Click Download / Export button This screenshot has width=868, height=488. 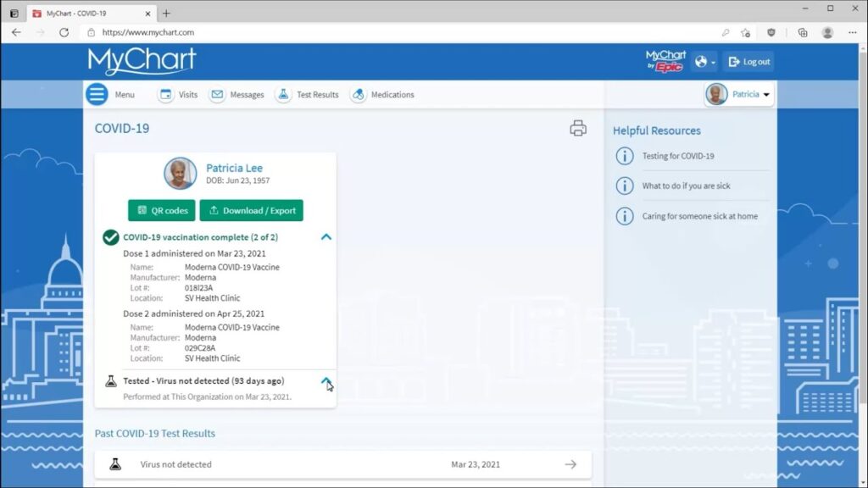click(x=251, y=210)
